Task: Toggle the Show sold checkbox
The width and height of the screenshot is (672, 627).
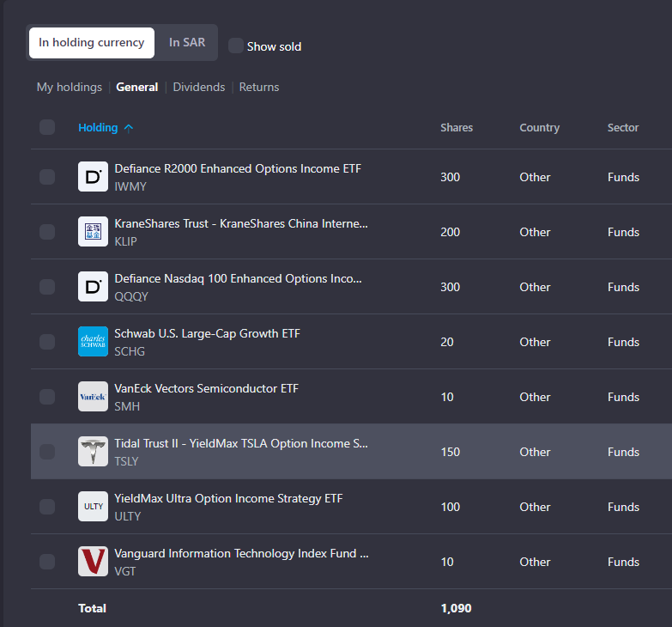Action: [x=236, y=46]
